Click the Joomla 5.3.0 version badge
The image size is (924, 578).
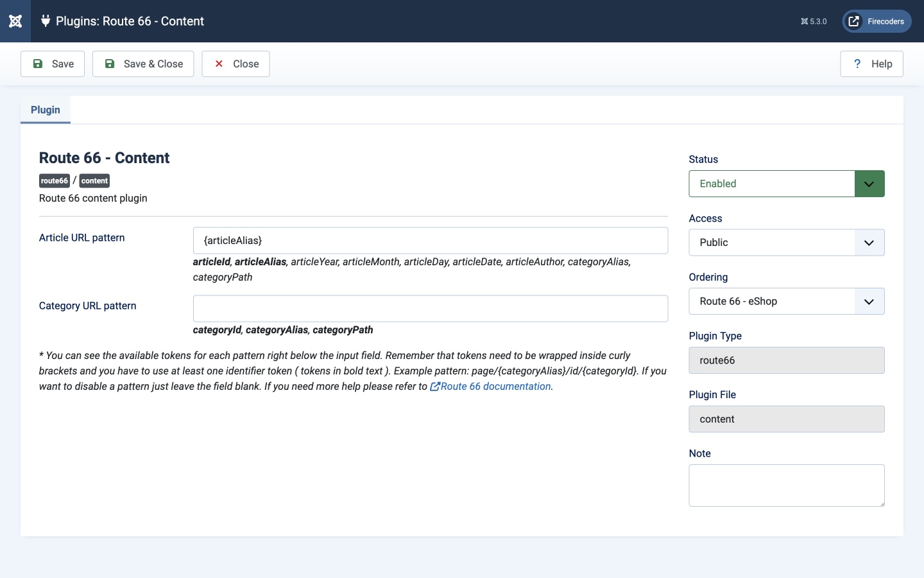[814, 21]
